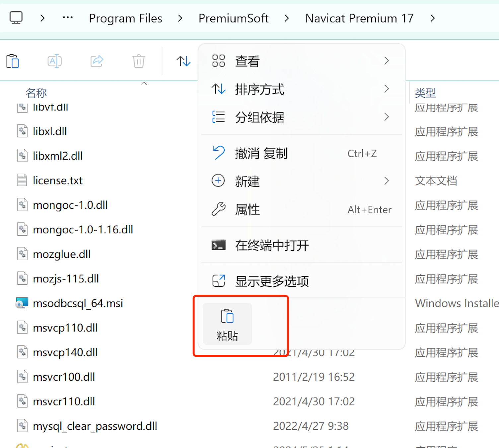Select the mozglue.dll file
Viewport: 499px width, 448px height.
pos(61,254)
